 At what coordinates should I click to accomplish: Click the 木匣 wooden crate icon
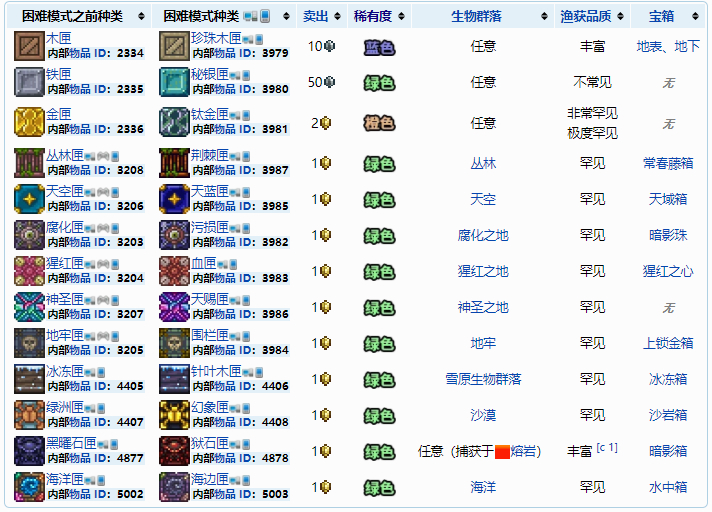[29, 46]
